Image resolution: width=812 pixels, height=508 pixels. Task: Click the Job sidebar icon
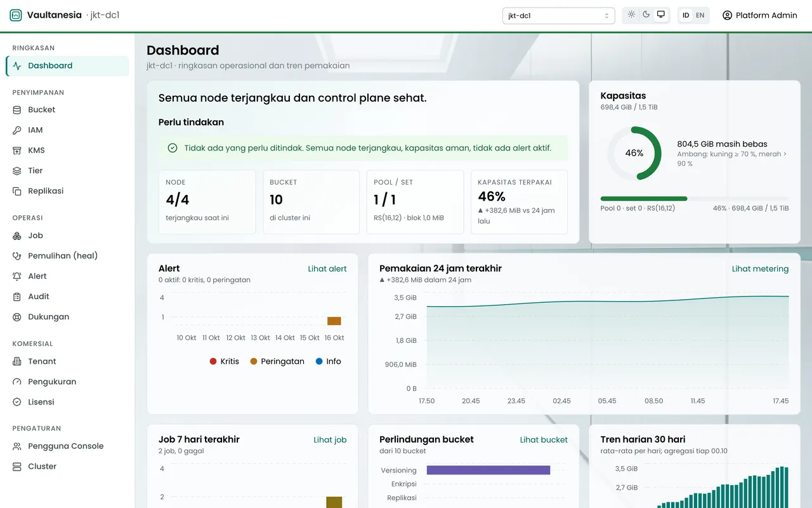click(x=17, y=236)
